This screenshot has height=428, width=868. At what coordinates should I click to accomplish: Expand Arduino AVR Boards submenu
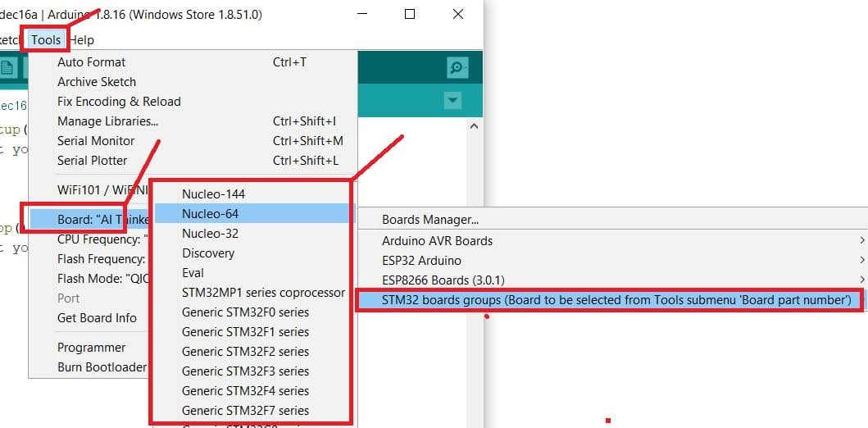613,241
